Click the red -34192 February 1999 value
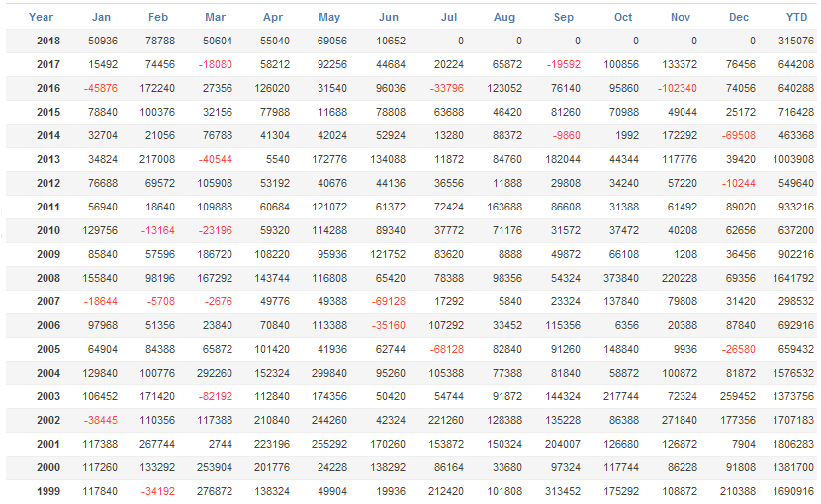821x504 pixels. pyautogui.click(x=157, y=491)
